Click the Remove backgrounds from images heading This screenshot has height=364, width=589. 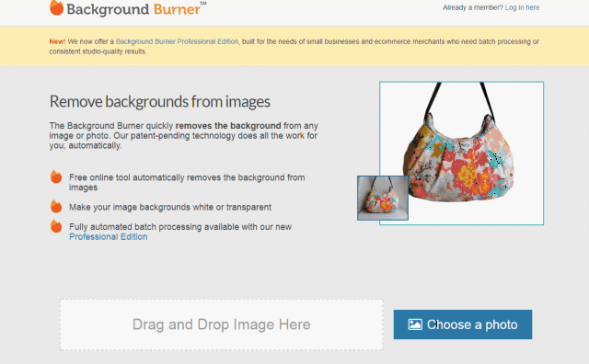[159, 102]
